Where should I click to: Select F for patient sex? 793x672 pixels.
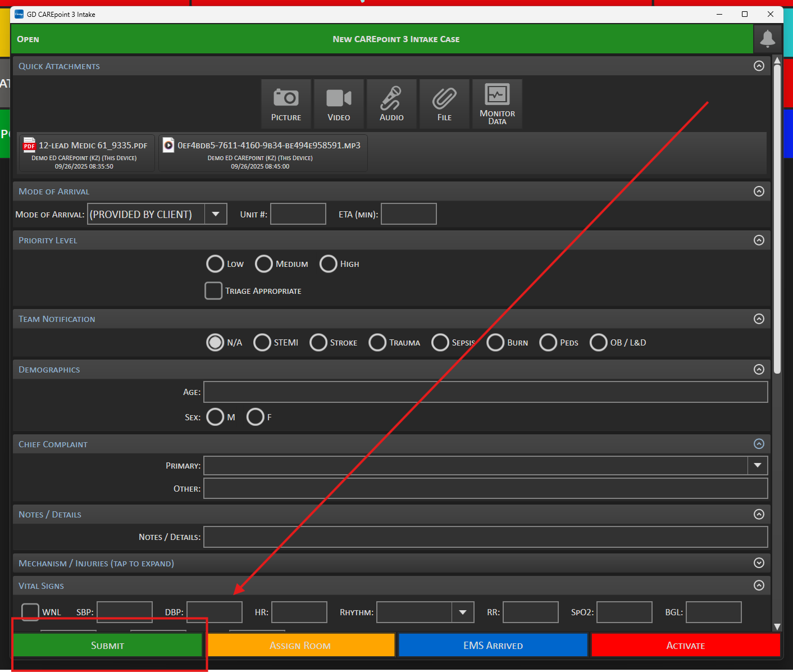(x=256, y=417)
